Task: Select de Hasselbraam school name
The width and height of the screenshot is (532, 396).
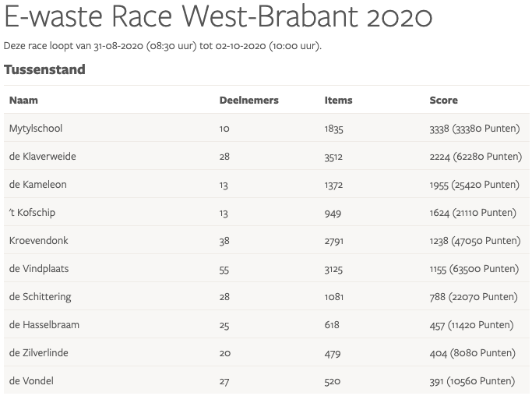Action: pyautogui.click(x=44, y=325)
